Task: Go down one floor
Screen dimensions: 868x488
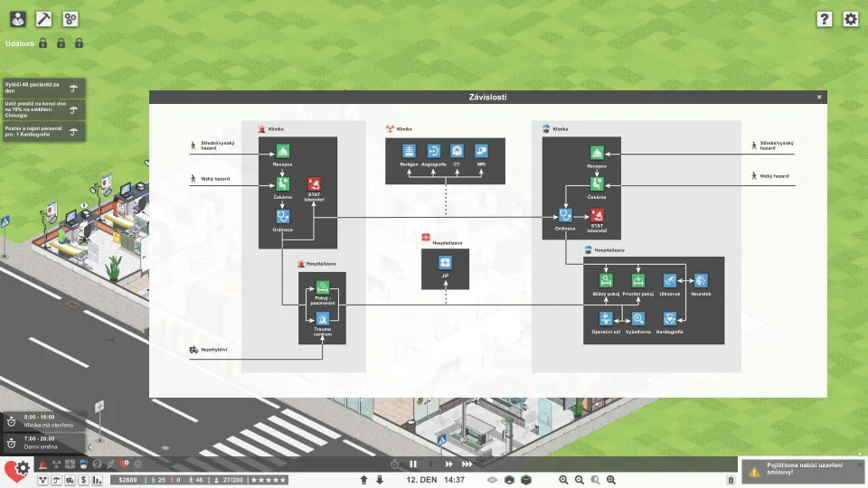Action: [x=380, y=479]
